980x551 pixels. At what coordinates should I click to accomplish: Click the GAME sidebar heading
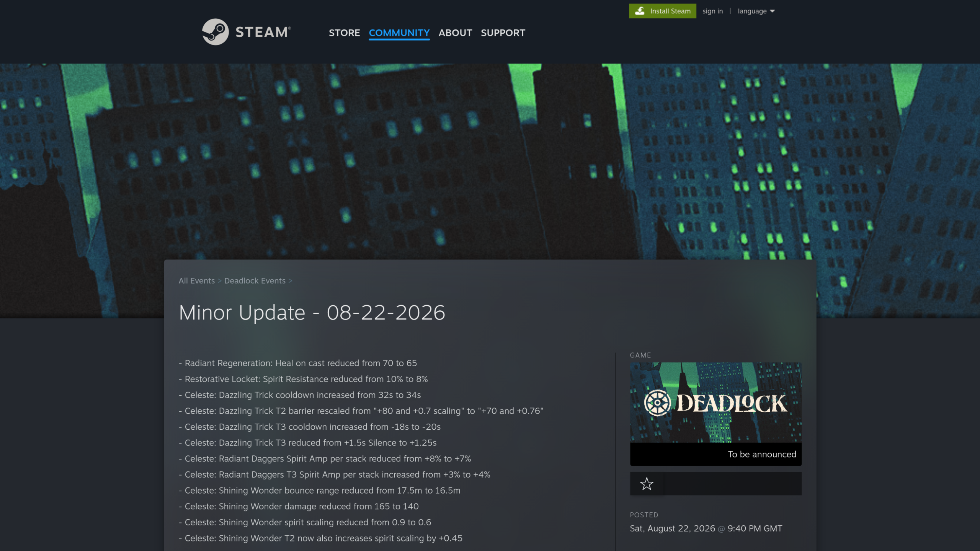click(x=640, y=355)
